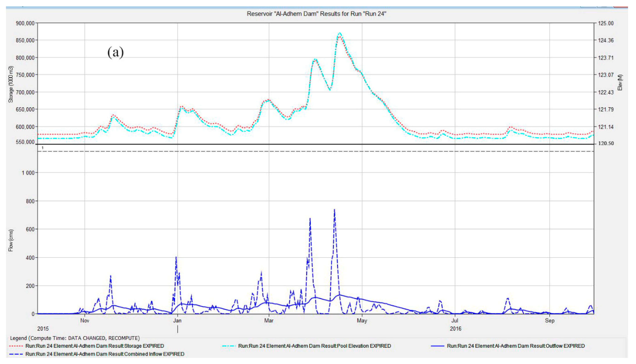Select the Pool Elevation EXPIRED legend entry text
The width and height of the screenshot is (636, 364).
[x=314, y=346]
